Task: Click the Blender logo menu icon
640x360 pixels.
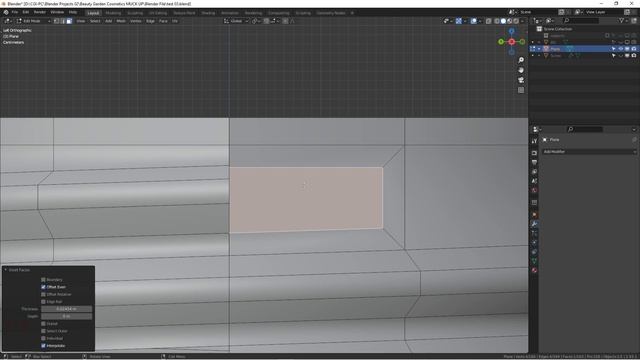Action: tap(6, 12)
